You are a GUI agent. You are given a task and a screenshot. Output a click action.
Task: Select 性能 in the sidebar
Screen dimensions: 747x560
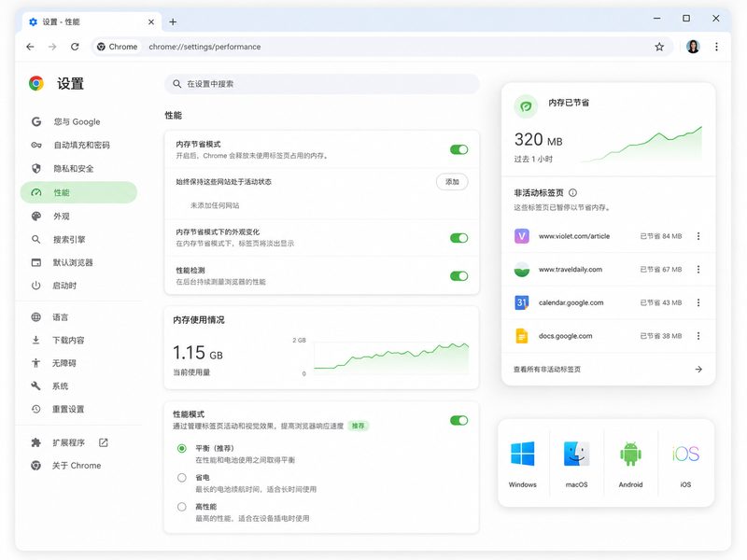79,192
